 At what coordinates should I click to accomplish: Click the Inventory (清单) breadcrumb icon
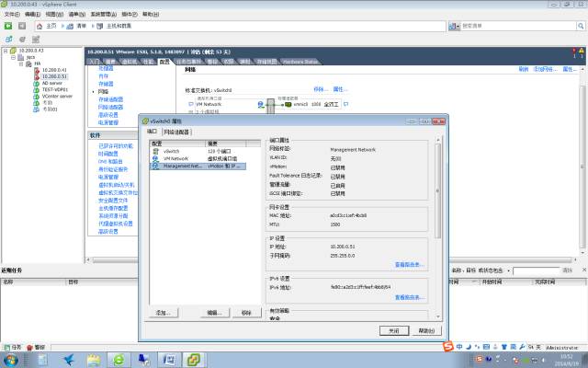[70, 26]
